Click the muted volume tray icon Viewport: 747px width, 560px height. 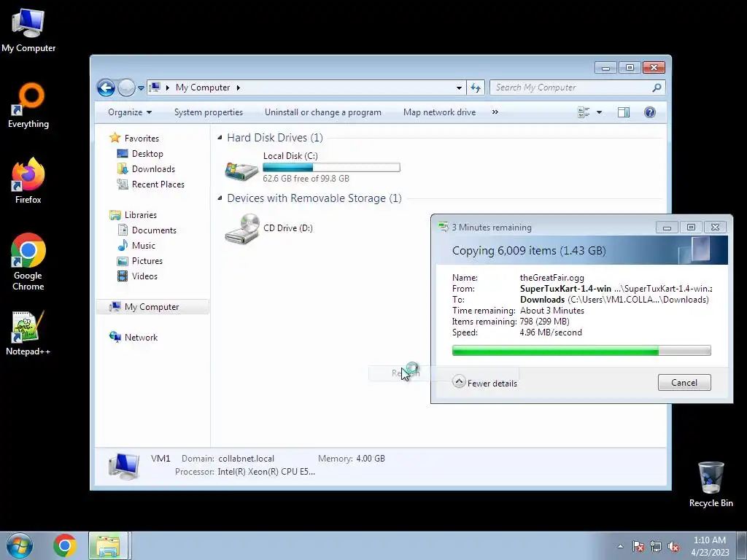673,546
